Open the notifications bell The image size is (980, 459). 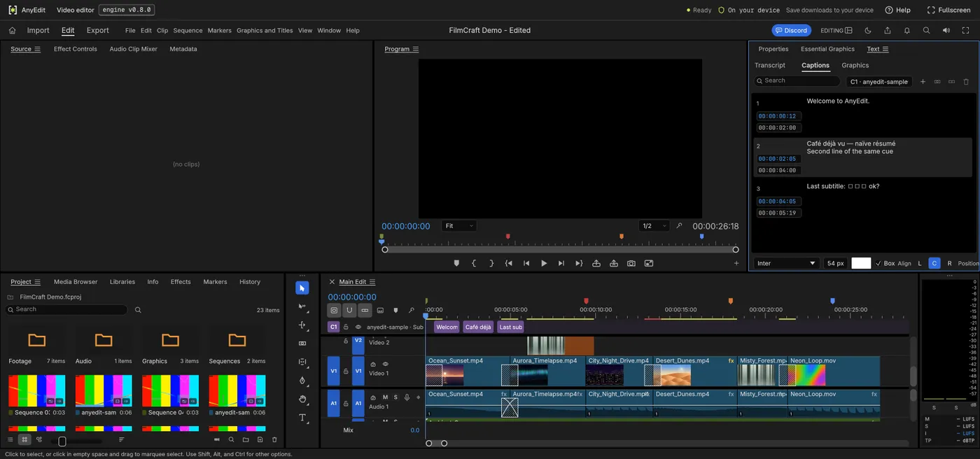point(907,30)
